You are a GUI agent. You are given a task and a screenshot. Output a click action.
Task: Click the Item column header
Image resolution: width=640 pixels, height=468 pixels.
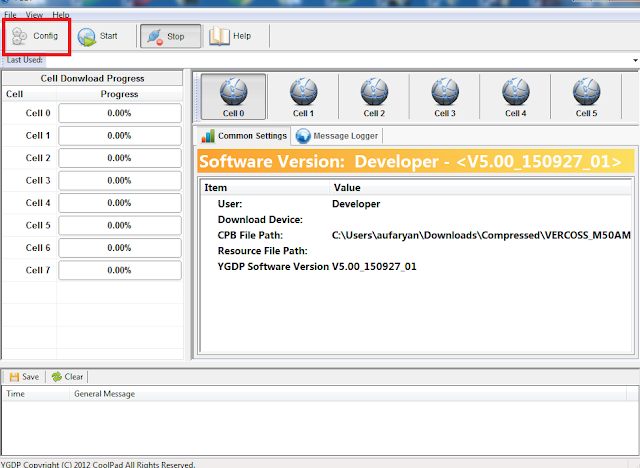point(265,188)
